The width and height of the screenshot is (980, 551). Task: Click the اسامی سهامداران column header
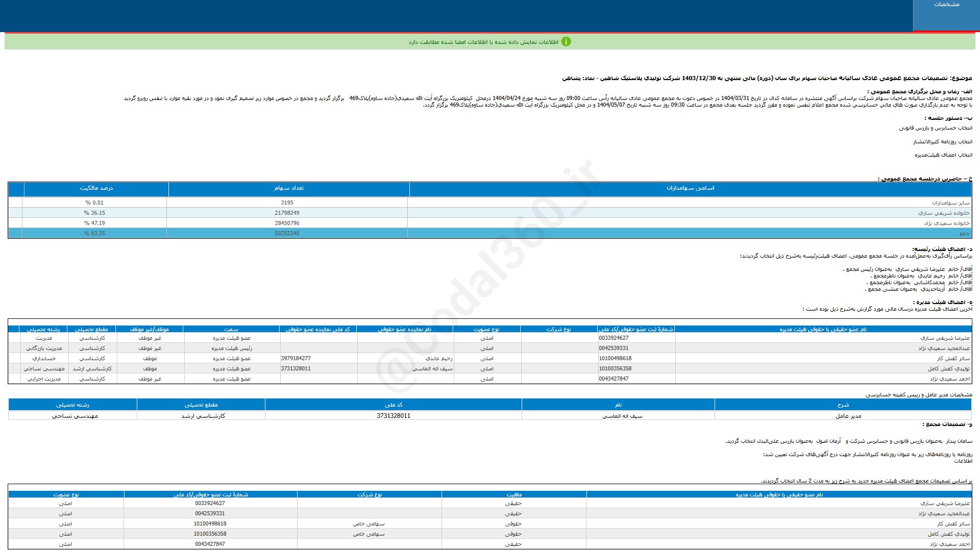(x=690, y=188)
